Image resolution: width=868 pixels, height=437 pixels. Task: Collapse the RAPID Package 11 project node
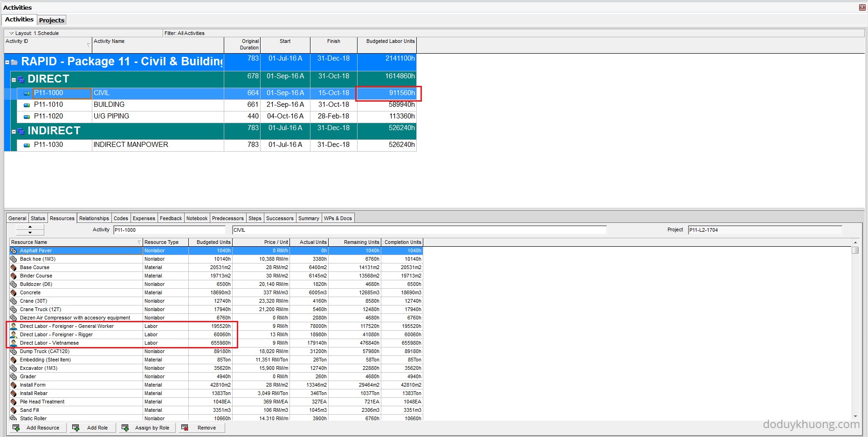coord(7,62)
